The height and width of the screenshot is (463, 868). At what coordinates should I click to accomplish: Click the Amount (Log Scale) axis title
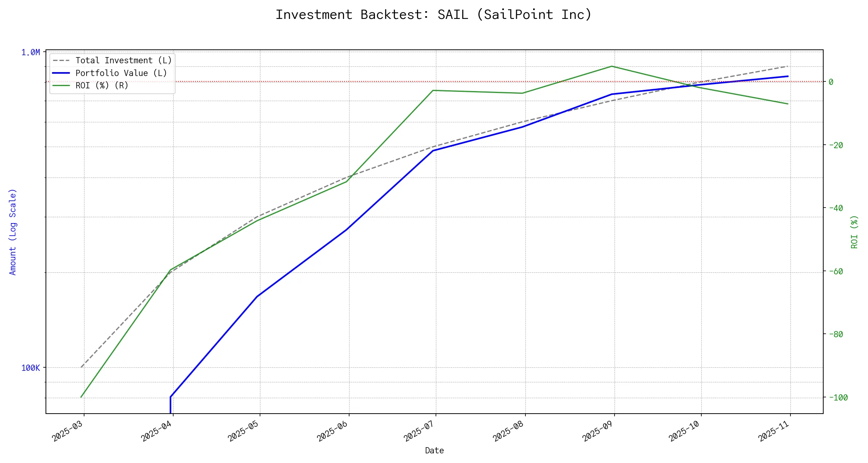[13, 232]
